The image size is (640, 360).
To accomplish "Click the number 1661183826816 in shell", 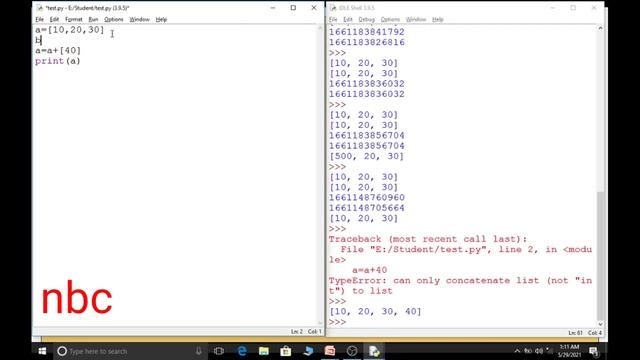I will point(367,42).
